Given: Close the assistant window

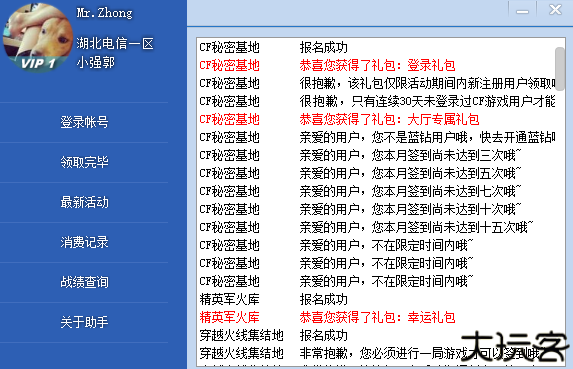Looking at the screenshot, I should pos(555,9).
